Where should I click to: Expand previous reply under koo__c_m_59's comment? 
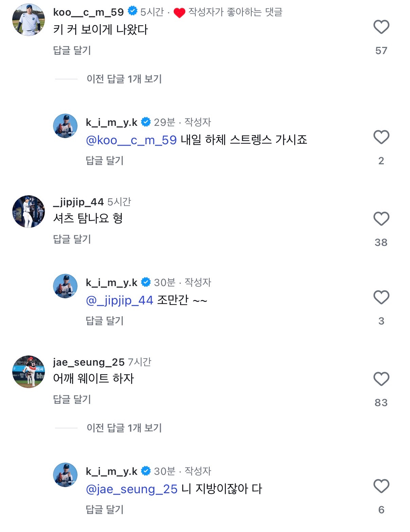tap(124, 79)
